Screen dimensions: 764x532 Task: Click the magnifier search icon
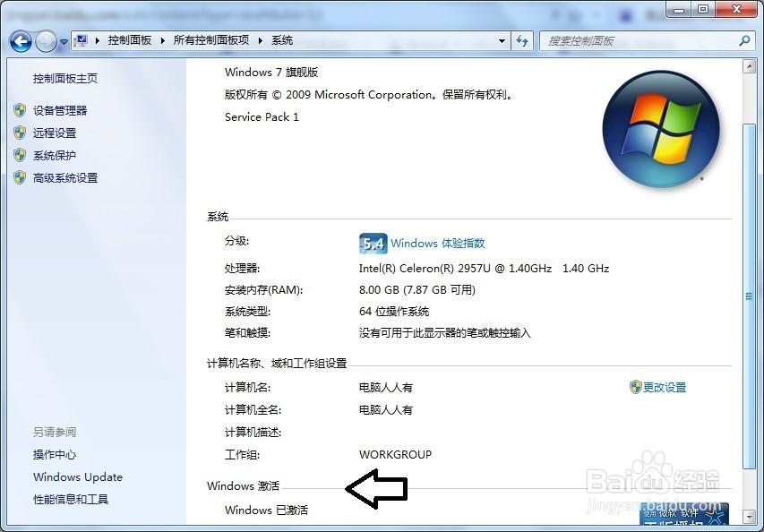point(744,41)
